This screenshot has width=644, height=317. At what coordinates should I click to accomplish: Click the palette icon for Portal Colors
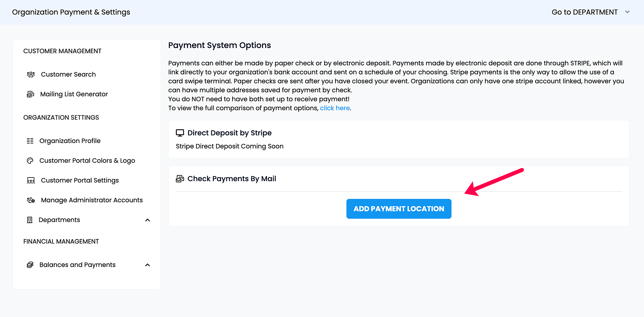coord(30,160)
